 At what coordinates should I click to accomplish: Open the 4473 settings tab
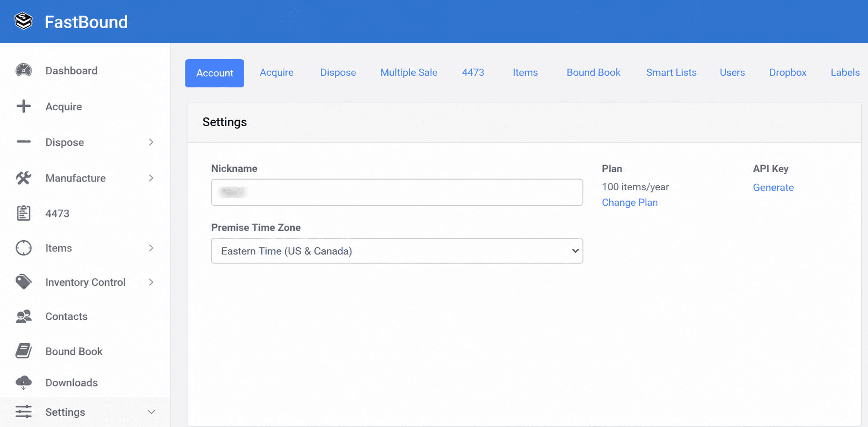coord(473,72)
